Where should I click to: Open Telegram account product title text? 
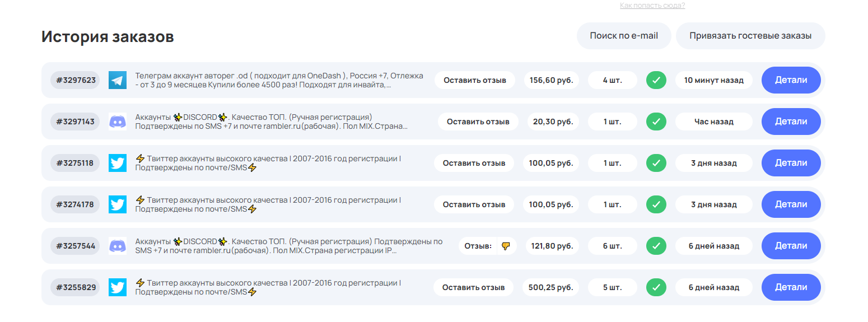279,80
